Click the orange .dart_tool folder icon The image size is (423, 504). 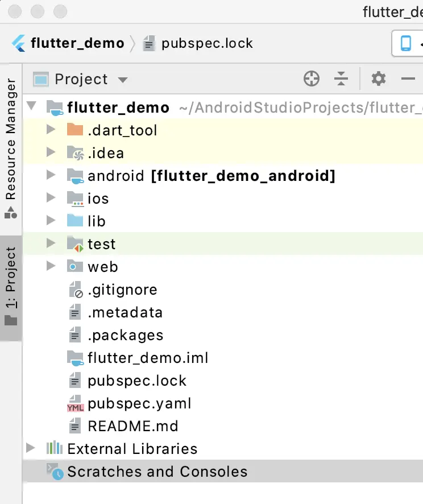(75, 130)
